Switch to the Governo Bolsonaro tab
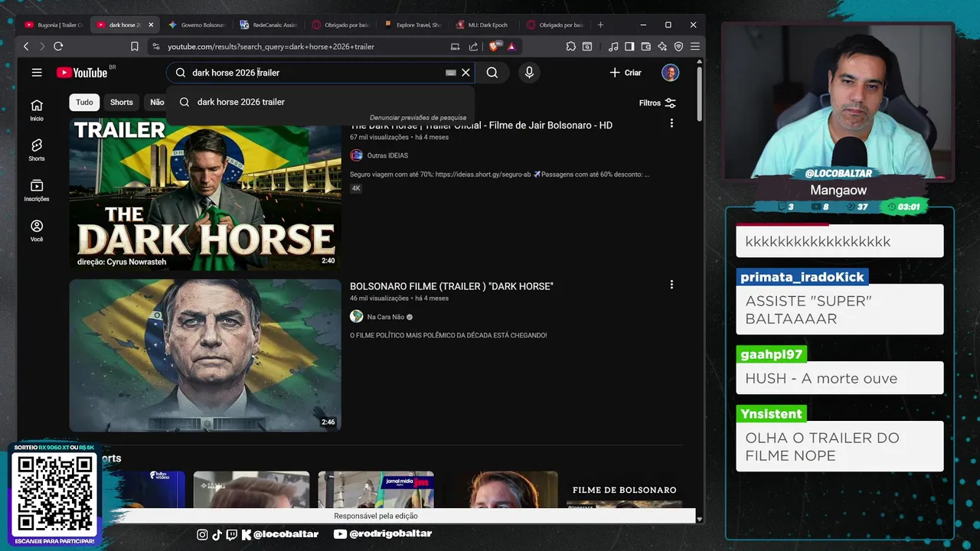 point(196,24)
